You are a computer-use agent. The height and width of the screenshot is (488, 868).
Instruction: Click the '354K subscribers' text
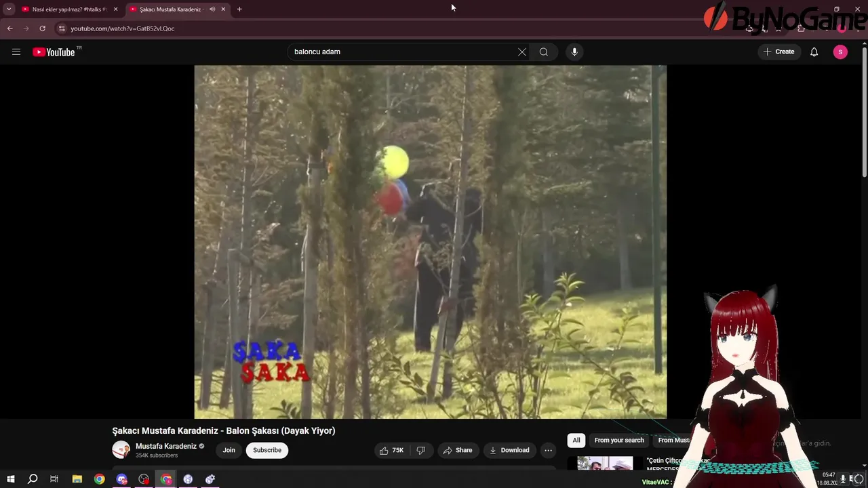point(157,455)
